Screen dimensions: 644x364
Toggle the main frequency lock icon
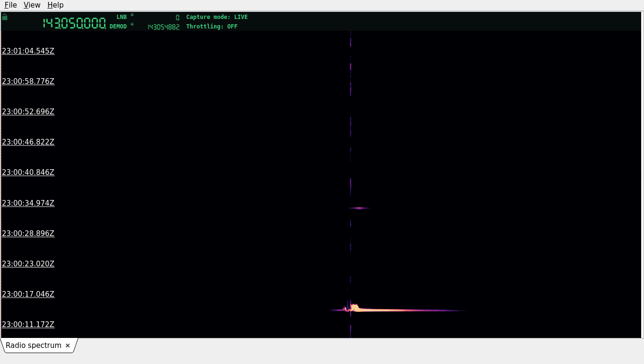click(5, 17)
